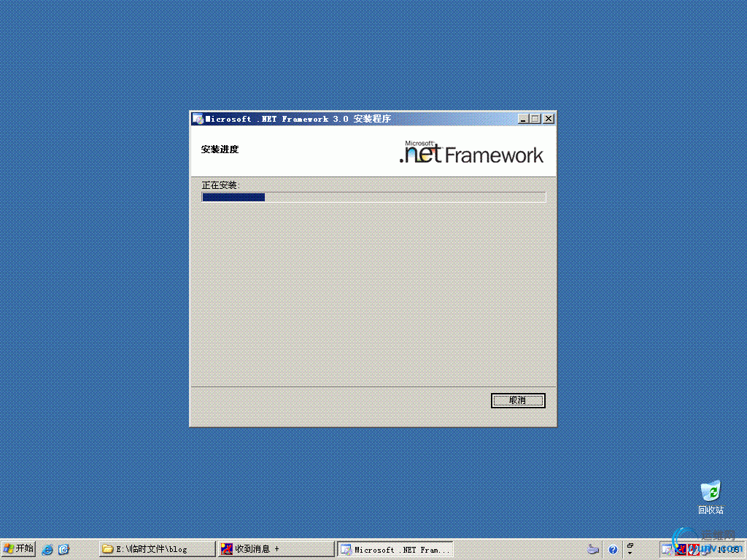Close the .NET Framework 3.0 setup window
Screen dimensions: 747x560
549,119
